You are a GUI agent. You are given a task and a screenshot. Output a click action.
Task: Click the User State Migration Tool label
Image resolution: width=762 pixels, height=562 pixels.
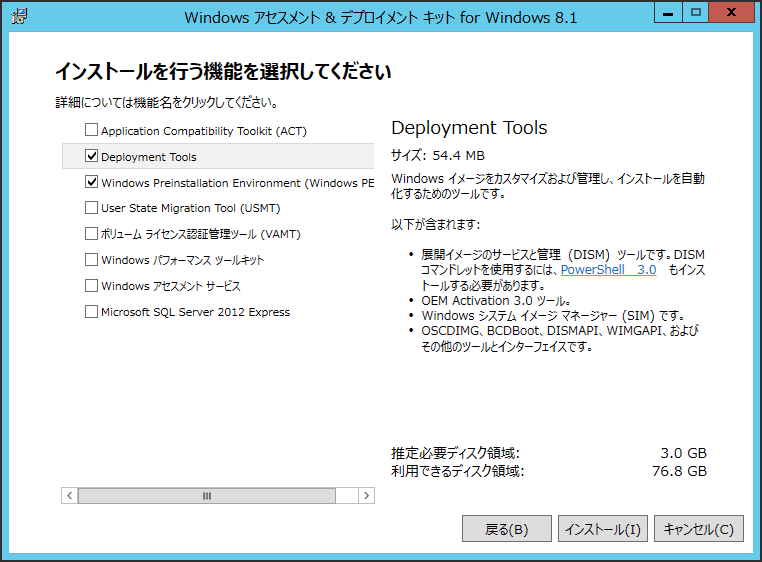(x=190, y=208)
